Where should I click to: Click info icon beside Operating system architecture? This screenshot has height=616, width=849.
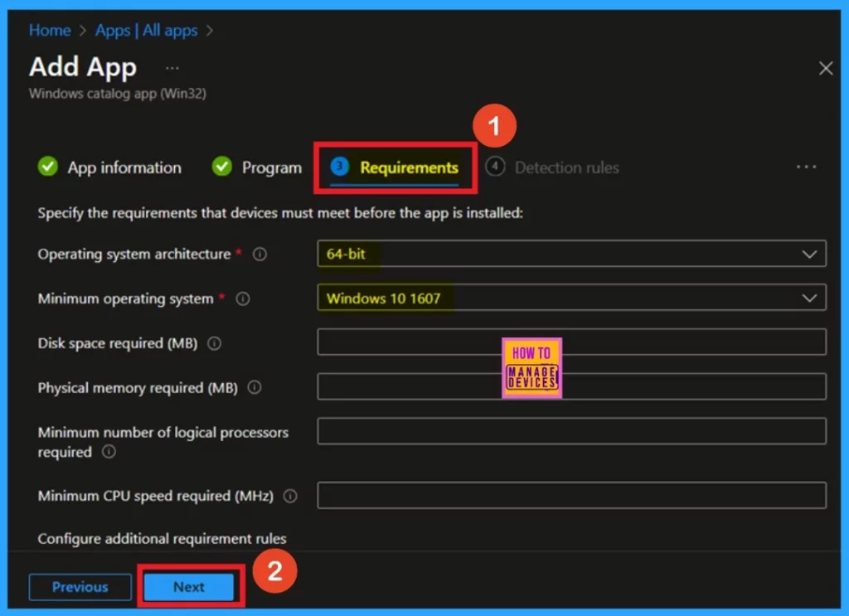click(x=260, y=255)
